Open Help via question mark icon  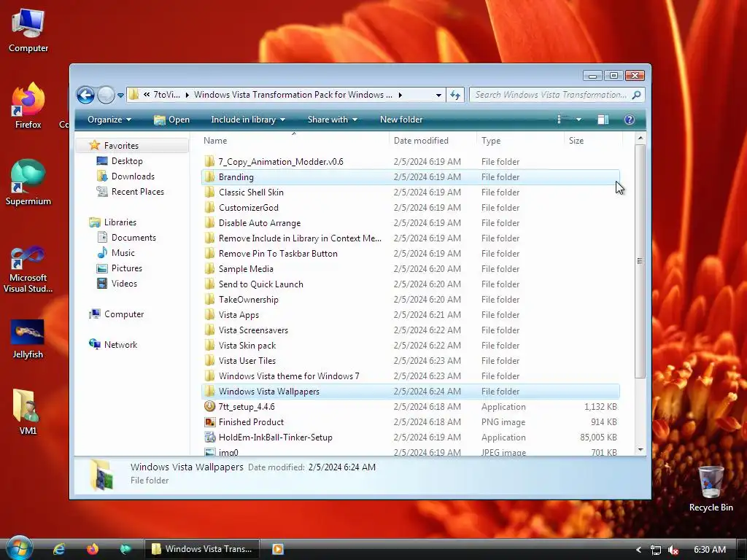point(630,120)
